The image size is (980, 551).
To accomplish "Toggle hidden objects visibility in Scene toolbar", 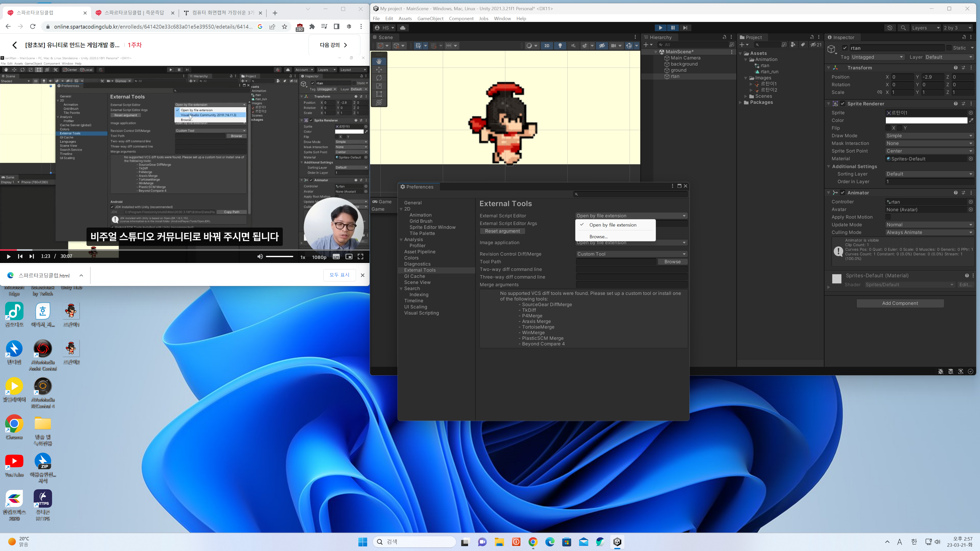I will pos(602,46).
